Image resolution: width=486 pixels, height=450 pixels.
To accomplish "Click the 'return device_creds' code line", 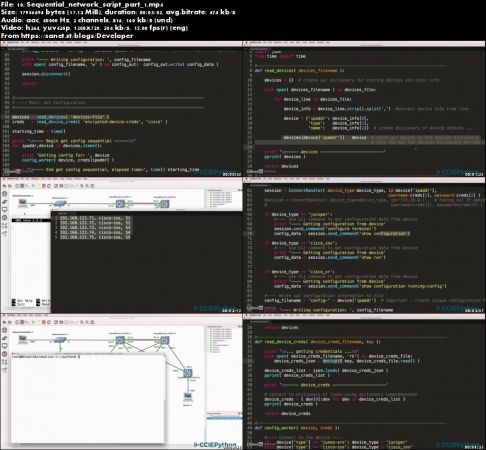I will pos(287,413).
